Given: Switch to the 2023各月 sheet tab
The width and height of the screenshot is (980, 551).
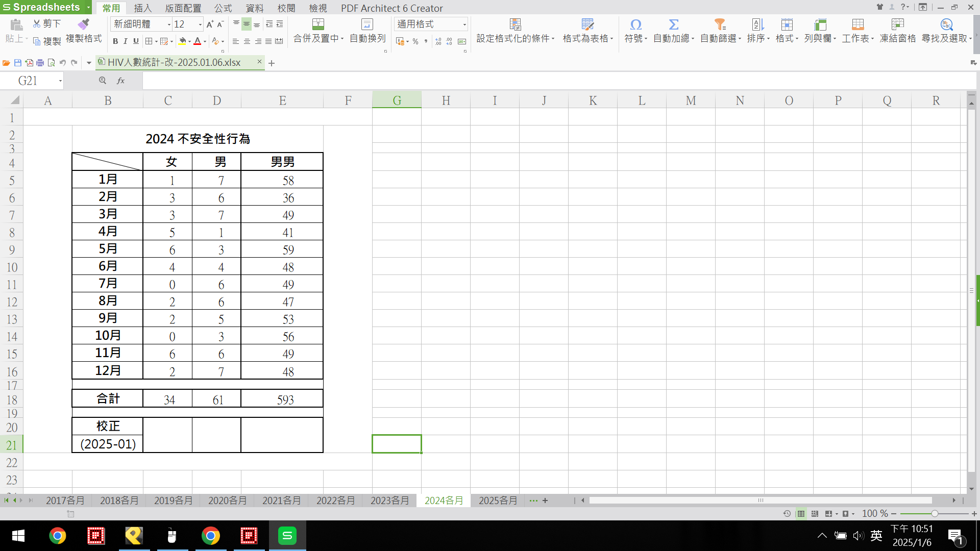Looking at the screenshot, I should [389, 500].
